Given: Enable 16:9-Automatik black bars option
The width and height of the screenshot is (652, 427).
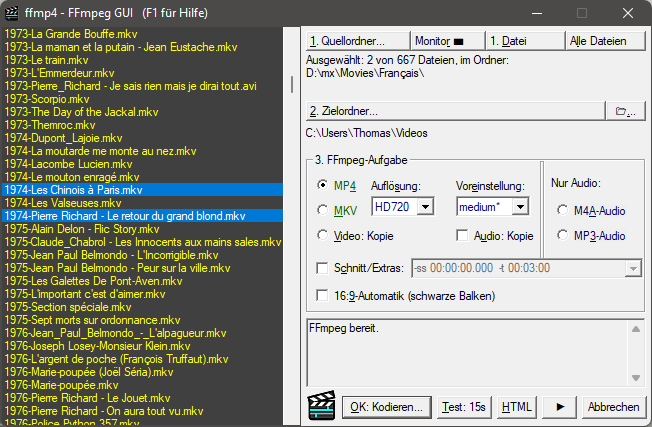Looking at the screenshot, I should click(x=322, y=295).
